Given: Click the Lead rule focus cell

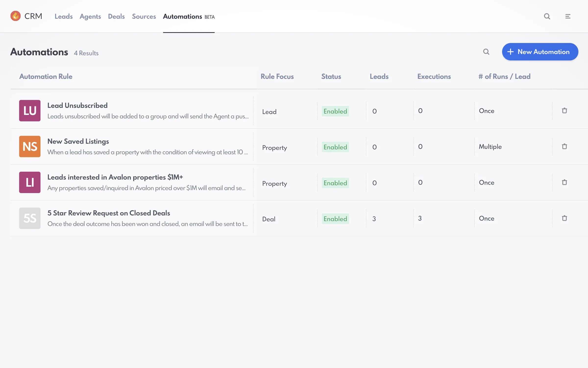Looking at the screenshot, I should 269,112.
